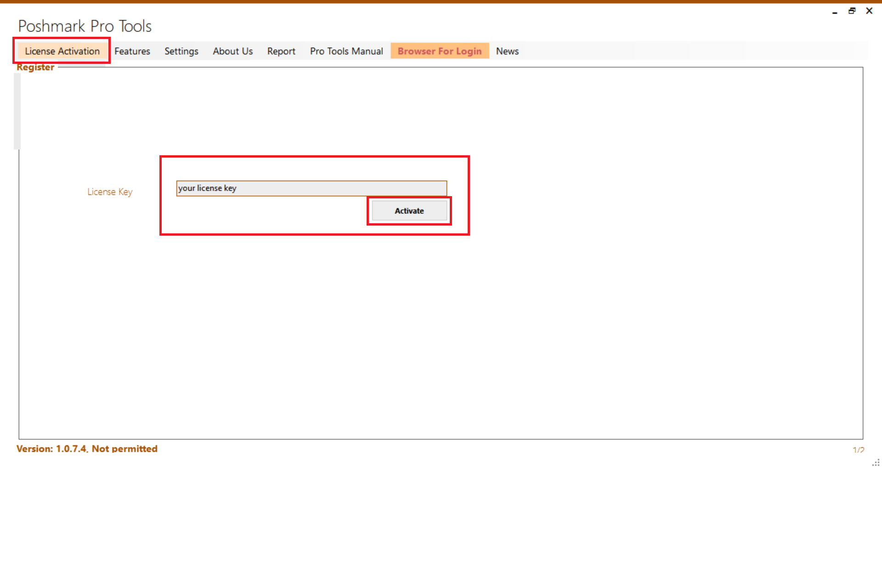Click the version status text 'Not permitted'
This screenshot has height=588, width=882.
pyautogui.click(x=124, y=449)
